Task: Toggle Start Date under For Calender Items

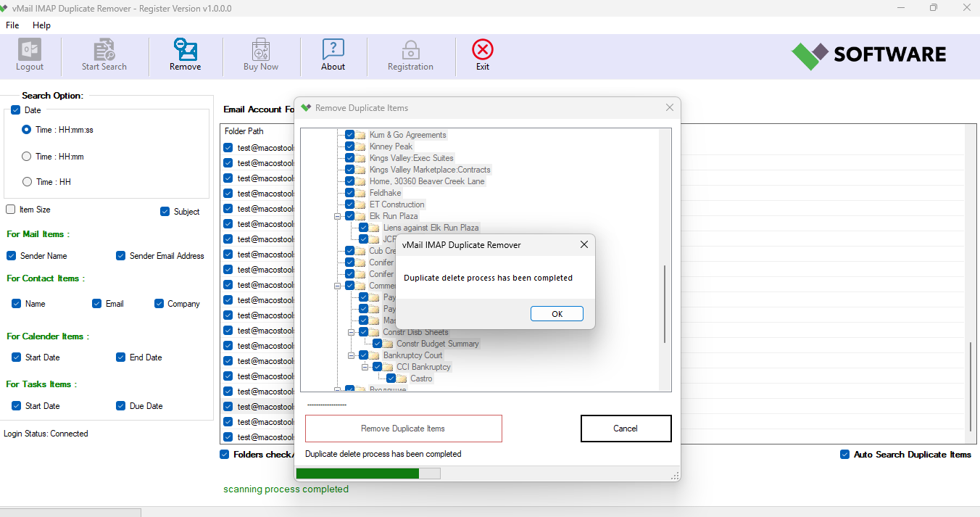Action: (x=16, y=357)
